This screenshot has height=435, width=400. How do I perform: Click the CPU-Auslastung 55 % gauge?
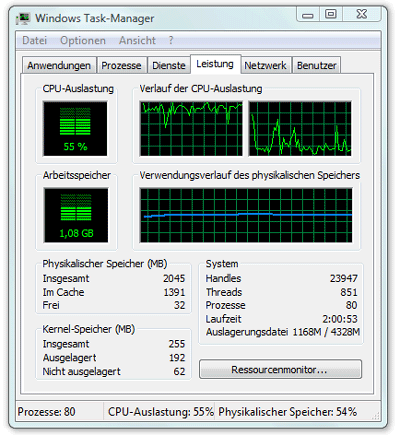click(x=75, y=129)
